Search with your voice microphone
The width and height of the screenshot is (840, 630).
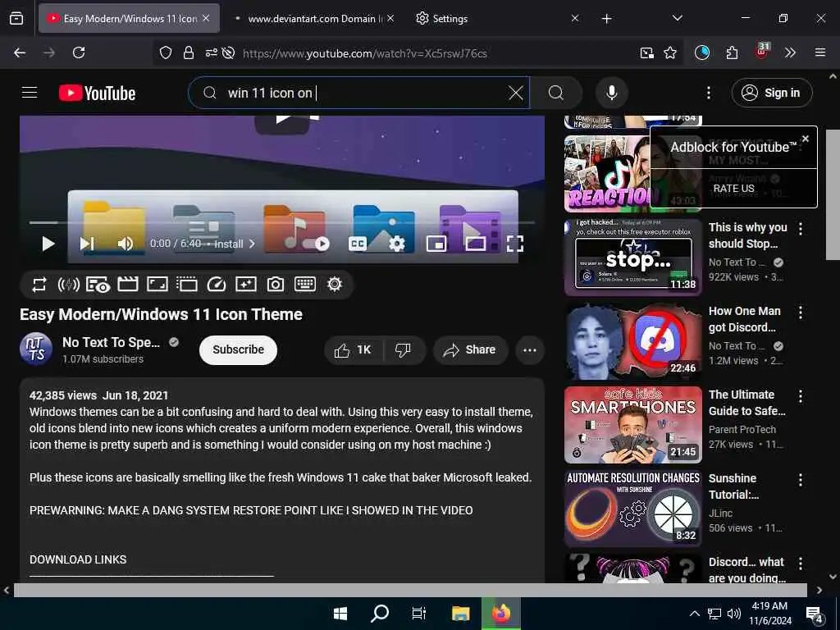[611, 93]
